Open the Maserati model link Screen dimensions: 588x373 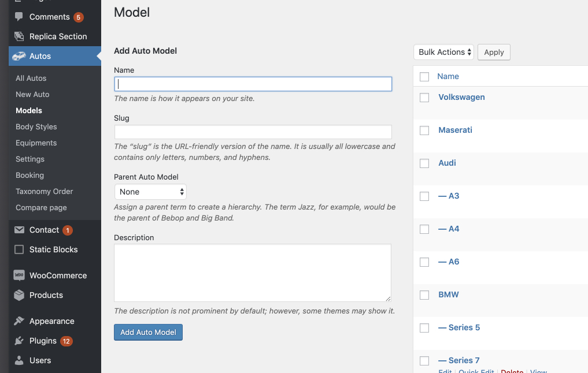tap(455, 130)
